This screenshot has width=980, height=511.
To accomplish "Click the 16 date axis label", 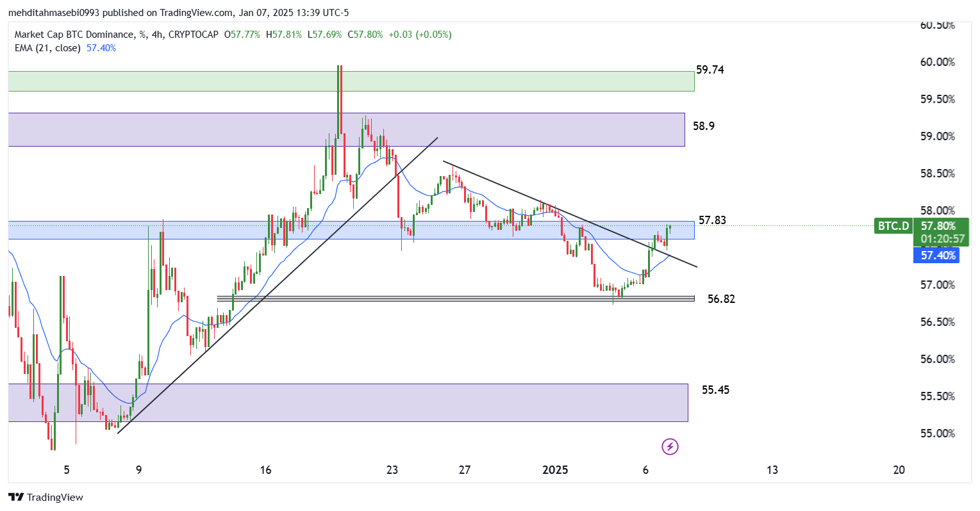I will click(265, 470).
